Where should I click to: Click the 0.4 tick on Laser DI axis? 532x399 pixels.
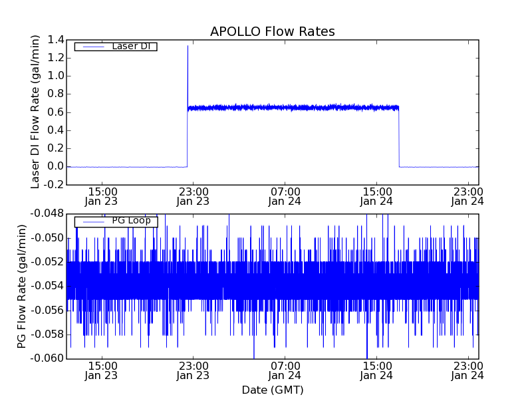click(56, 130)
